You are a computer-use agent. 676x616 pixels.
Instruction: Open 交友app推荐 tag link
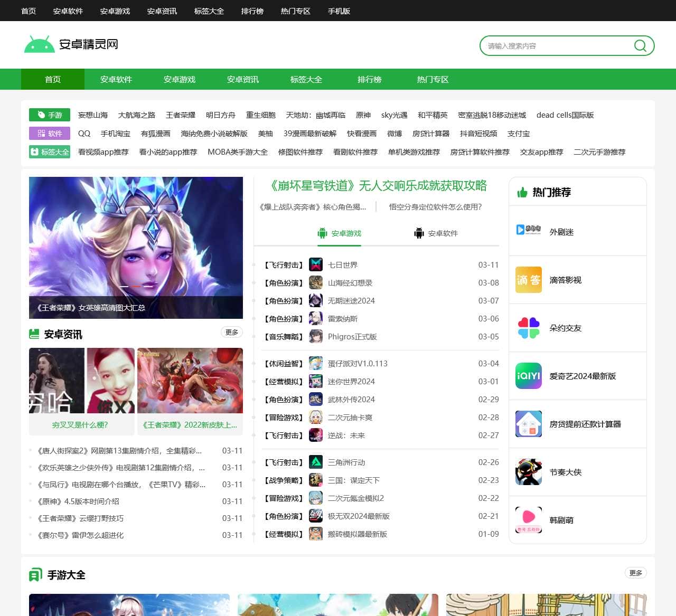pos(542,152)
